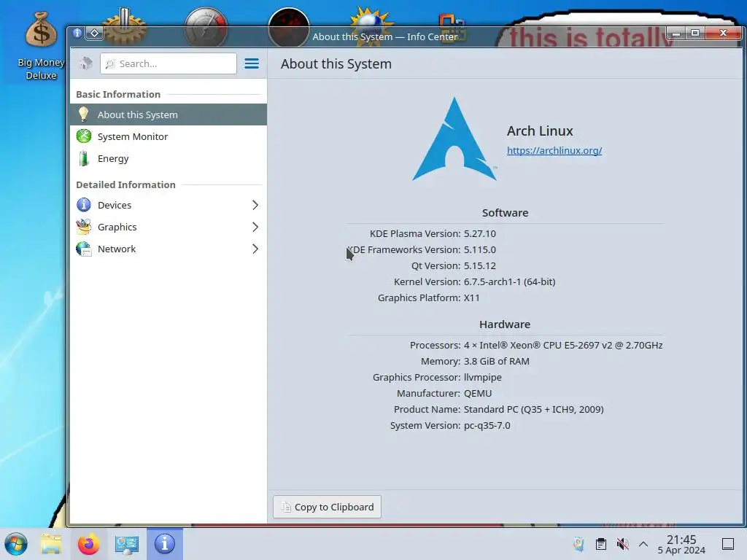The height and width of the screenshot is (560, 747).
Task: Click the globe icon next to Network
Action: pos(84,249)
